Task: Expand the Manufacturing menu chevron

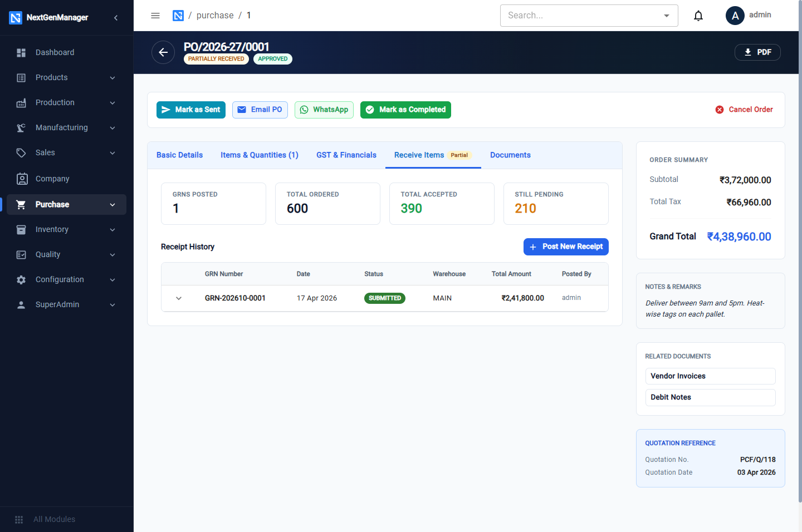Action: coord(113,128)
